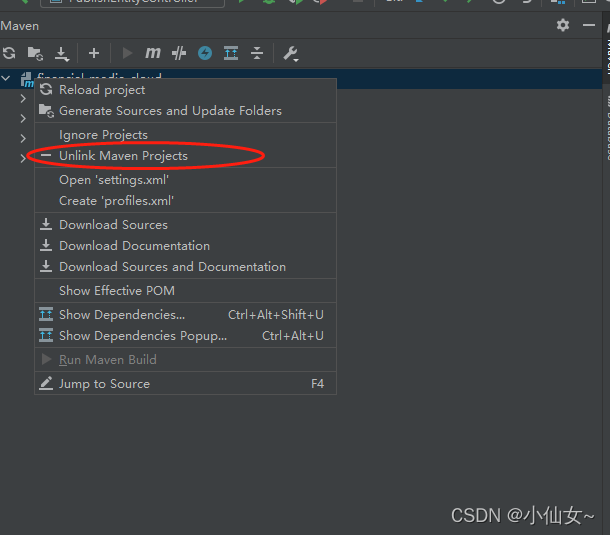This screenshot has width=610, height=535.
Task: Select Create 'profiles.xml'
Action: click(x=186, y=201)
